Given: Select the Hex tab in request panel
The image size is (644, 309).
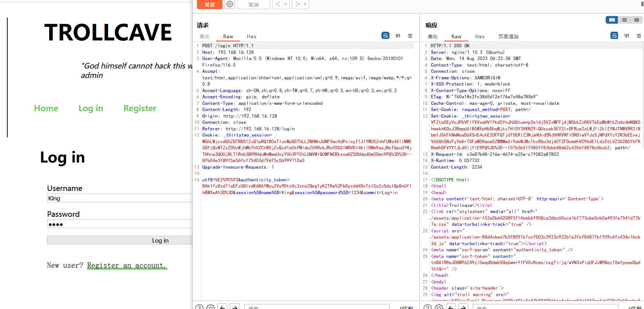Looking at the screenshot, I should pyautogui.click(x=252, y=36).
